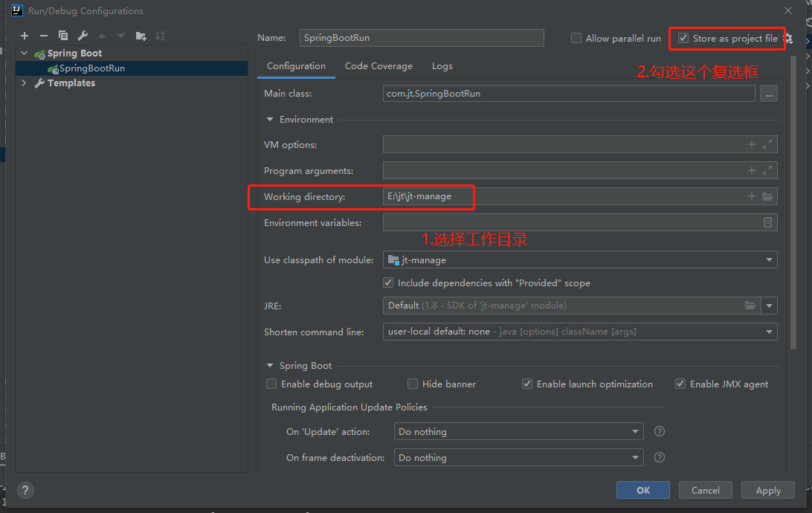Browse for Main class with ellipsis button
This screenshot has height=513, width=812.
pos(768,94)
